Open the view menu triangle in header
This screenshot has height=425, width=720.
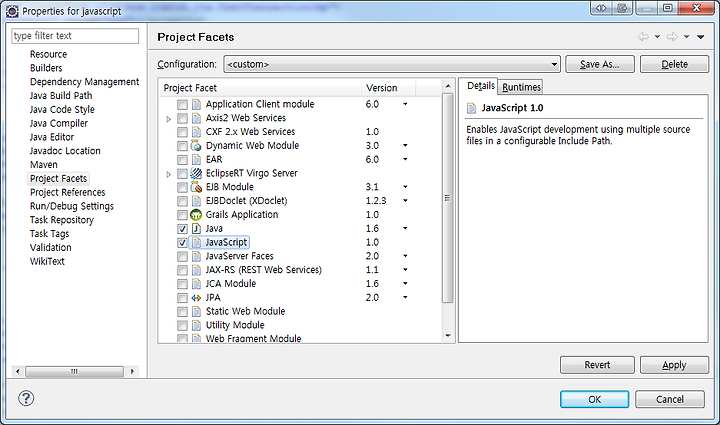tap(701, 37)
